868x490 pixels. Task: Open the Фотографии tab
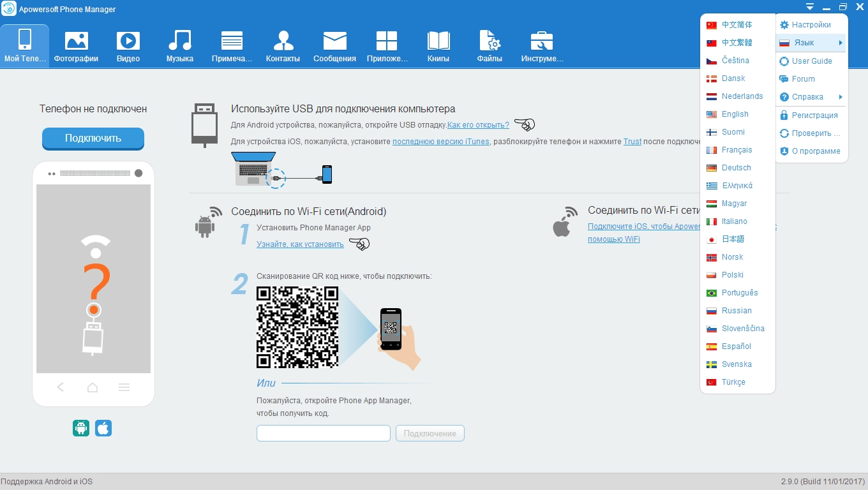tap(77, 46)
